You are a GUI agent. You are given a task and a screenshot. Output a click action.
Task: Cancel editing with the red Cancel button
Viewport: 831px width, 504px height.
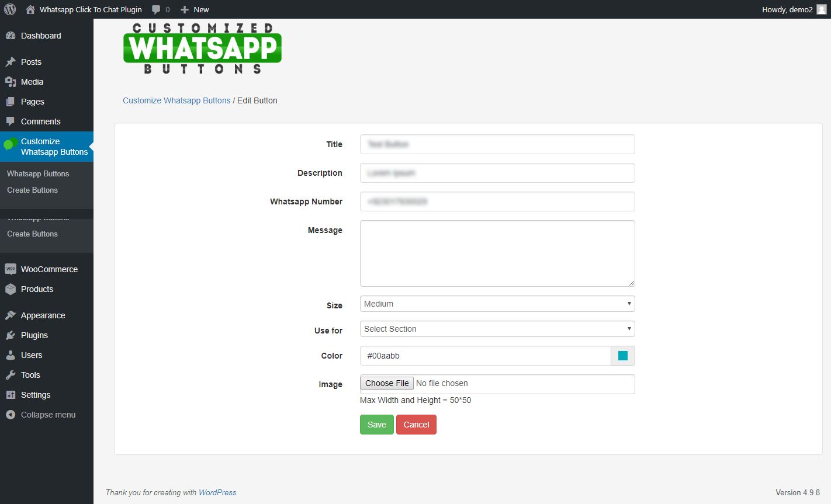click(x=416, y=425)
